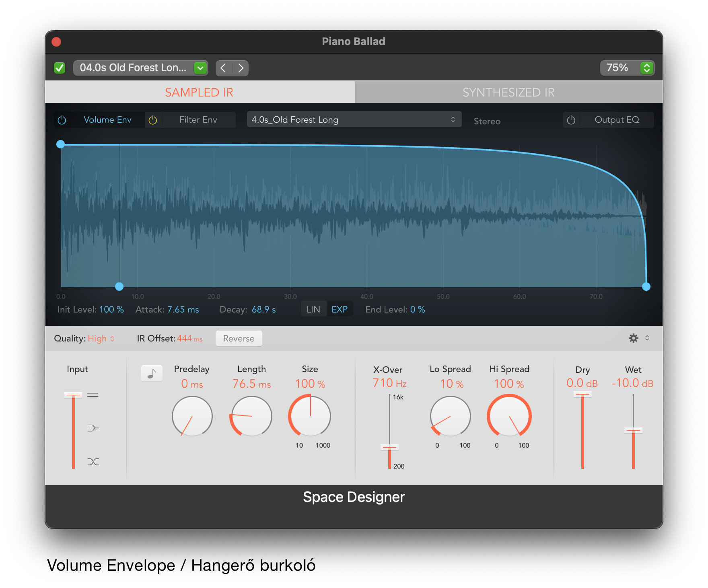Image resolution: width=708 pixels, height=588 pixels.
Task: Click the Dry 0.0 dB value
Action: 582,383
